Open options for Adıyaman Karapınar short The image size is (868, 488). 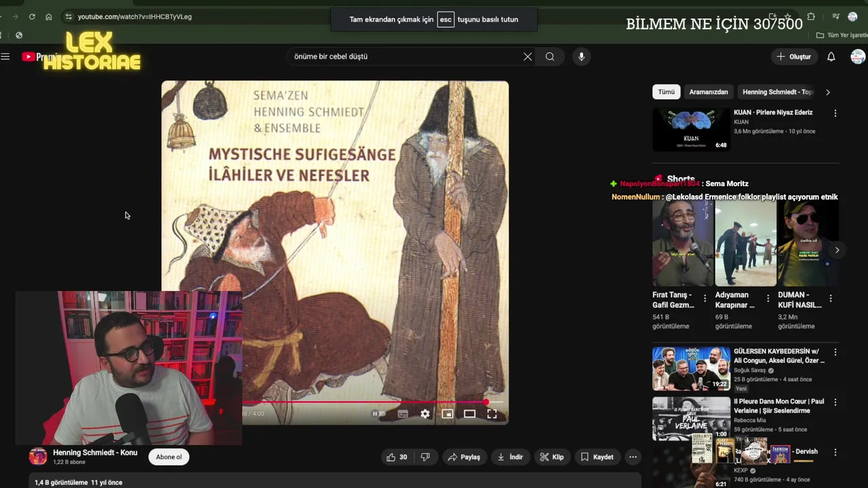click(768, 298)
